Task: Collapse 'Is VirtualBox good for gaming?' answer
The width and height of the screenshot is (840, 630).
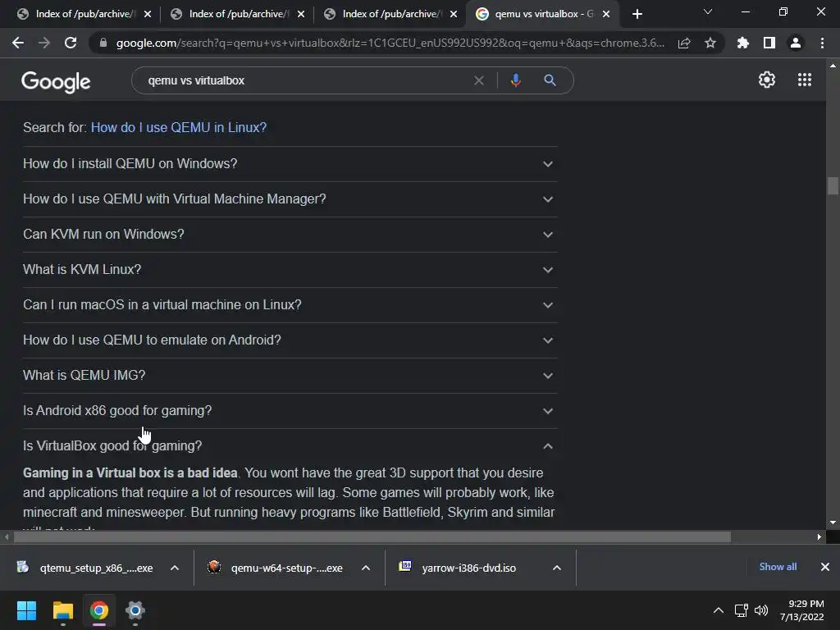Action: click(290, 445)
